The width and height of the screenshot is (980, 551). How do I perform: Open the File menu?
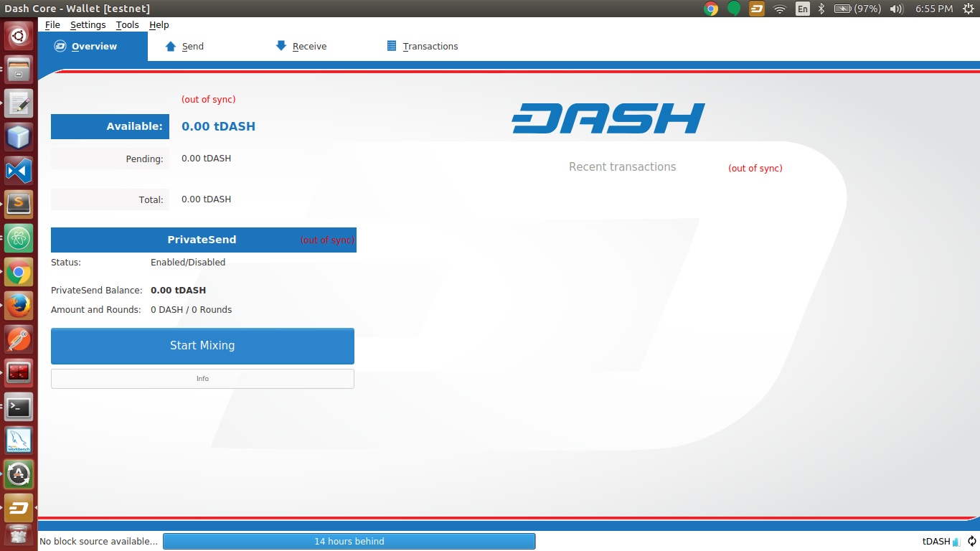(52, 24)
